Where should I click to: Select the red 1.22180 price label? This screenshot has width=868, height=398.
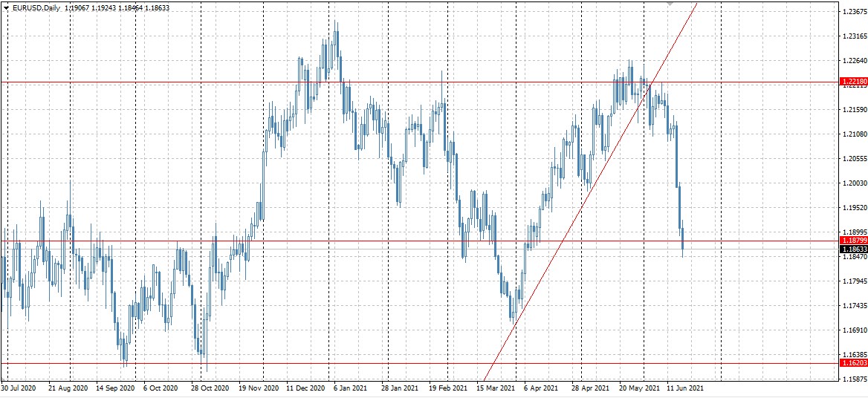pyautogui.click(x=854, y=82)
